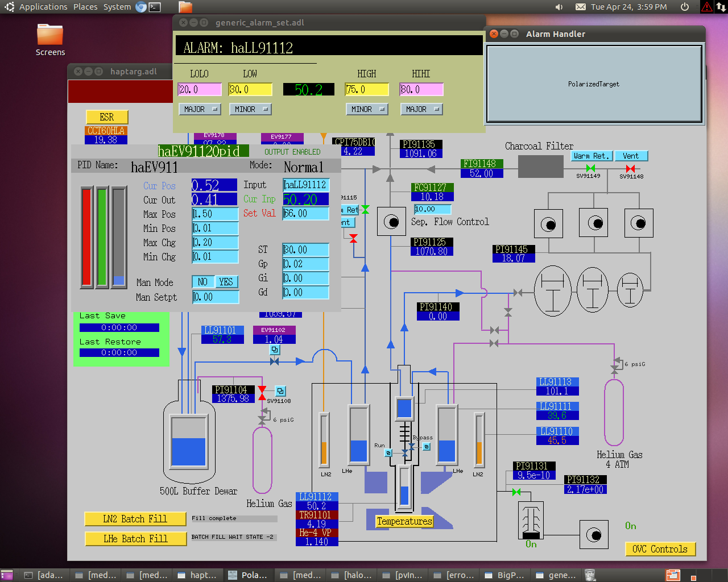Edit the Gp gain field
728x582 pixels.
306,264
